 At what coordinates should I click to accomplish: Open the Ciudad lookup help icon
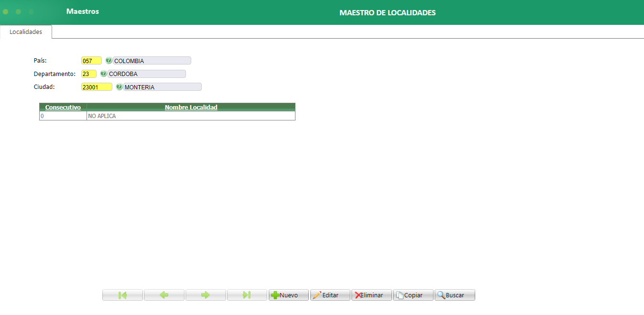click(x=119, y=87)
